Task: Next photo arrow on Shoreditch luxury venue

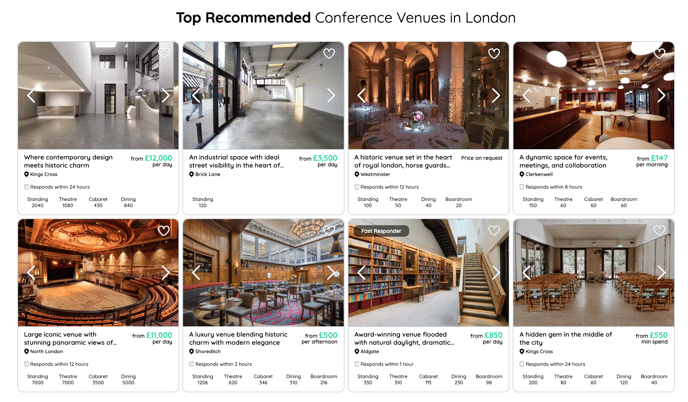Action: click(331, 273)
